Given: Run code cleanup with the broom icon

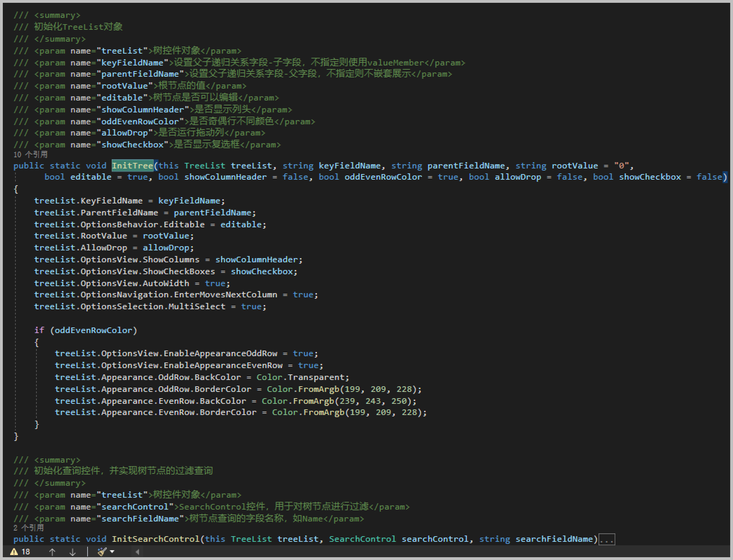Looking at the screenshot, I should [102, 552].
